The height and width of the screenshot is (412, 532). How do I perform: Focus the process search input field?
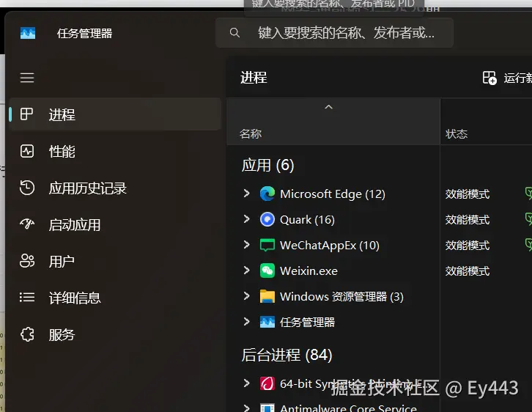click(x=334, y=32)
